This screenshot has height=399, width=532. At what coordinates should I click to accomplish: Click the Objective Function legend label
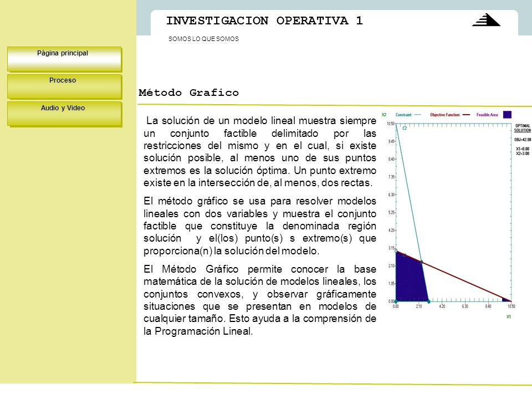point(445,115)
